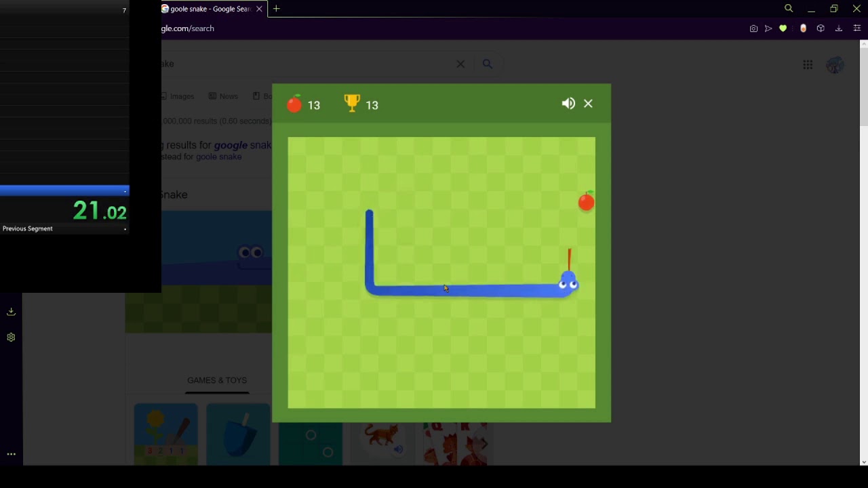The height and width of the screenshot is (488, 868).
Task: Click the blue snake's head
Action: click(x=568, y=281)
